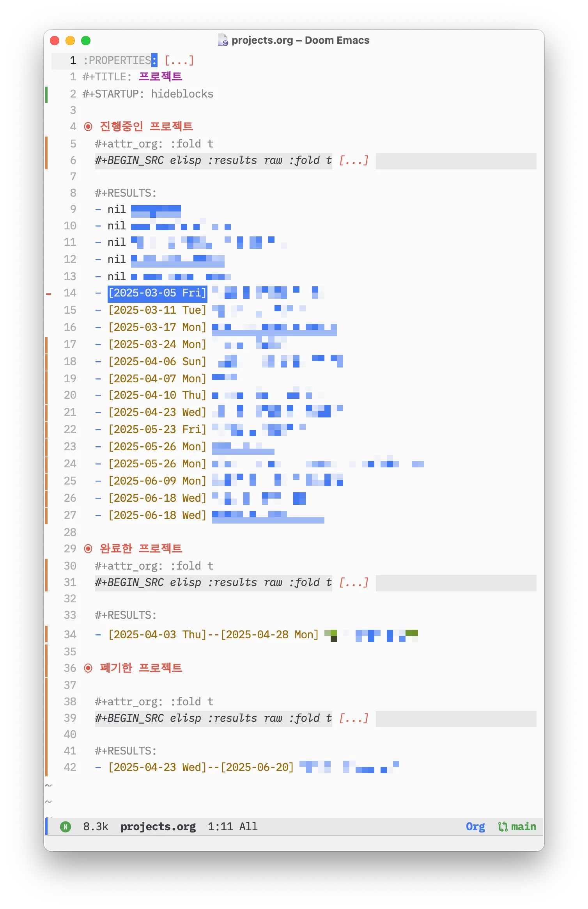Viewport: 588px width, 909px height.
Task: Click the [2025-04-23 Wed] timestamp on line 21
Action: (x=157, y=412)
